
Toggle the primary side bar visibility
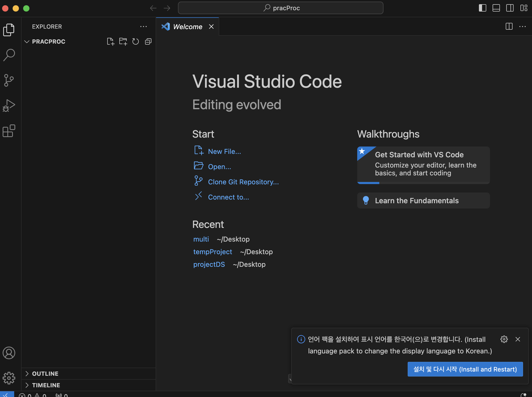(x=482, y=8)
